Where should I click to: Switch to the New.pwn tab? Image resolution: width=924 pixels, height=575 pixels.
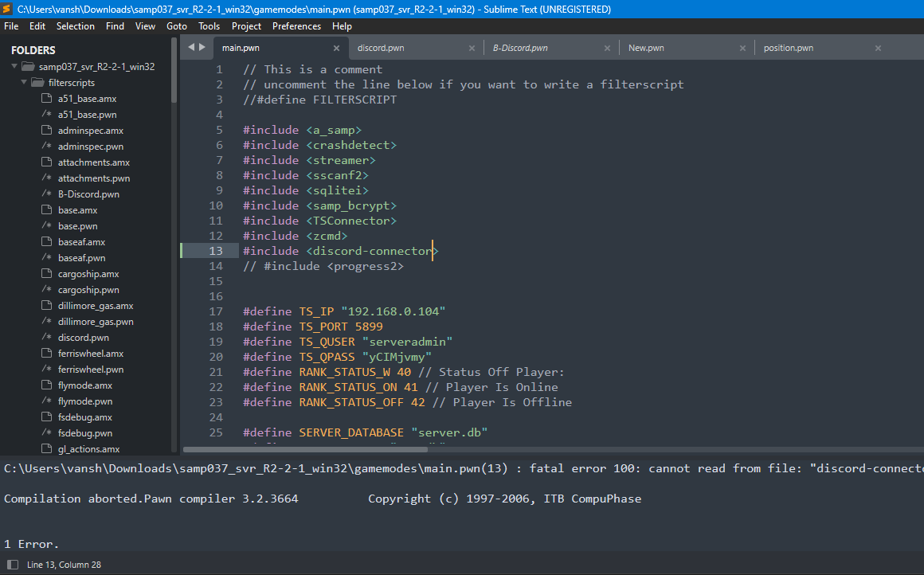click(646, 48)
